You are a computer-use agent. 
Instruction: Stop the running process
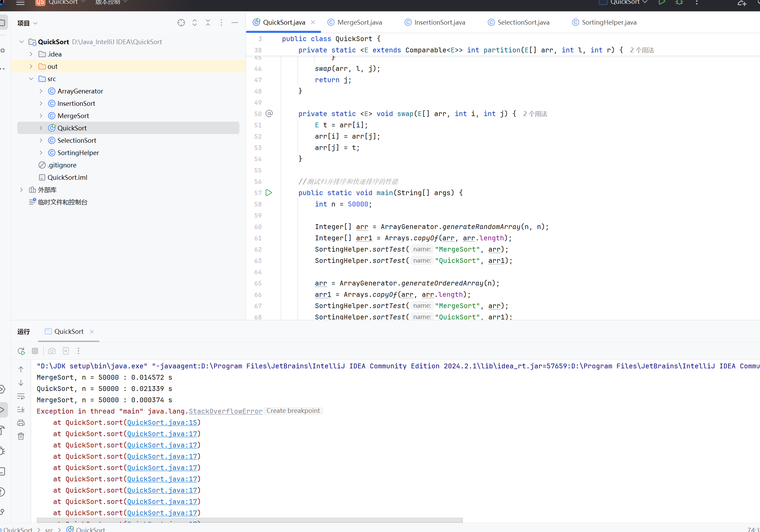point(35,351)
